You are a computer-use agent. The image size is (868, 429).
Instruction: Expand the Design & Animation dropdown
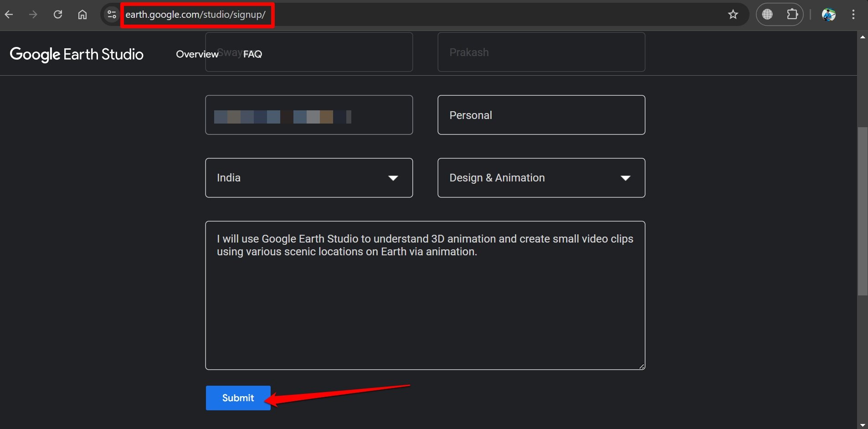point(541,178)
